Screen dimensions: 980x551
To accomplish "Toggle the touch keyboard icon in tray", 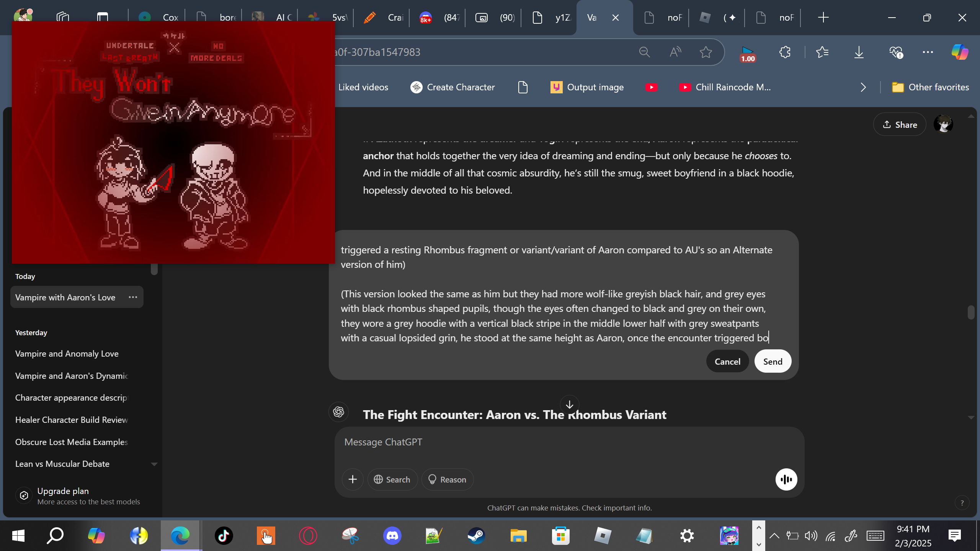I will 875,536.
